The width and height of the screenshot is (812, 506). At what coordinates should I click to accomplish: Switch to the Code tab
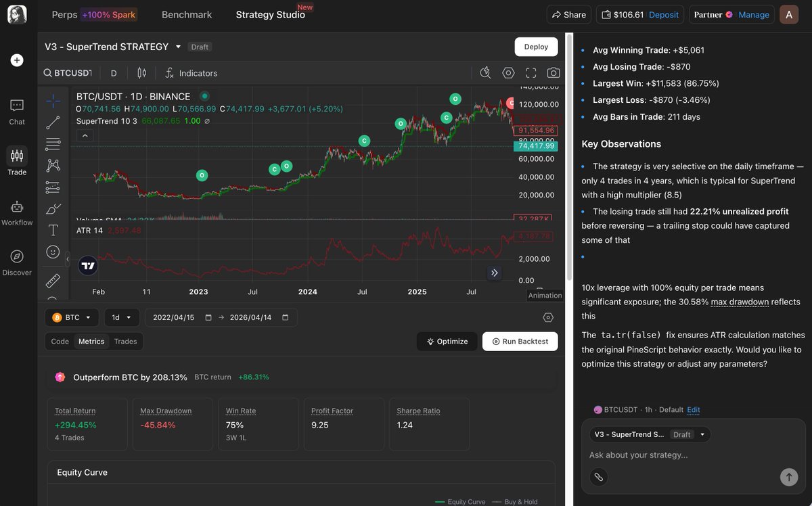[60, 342]
